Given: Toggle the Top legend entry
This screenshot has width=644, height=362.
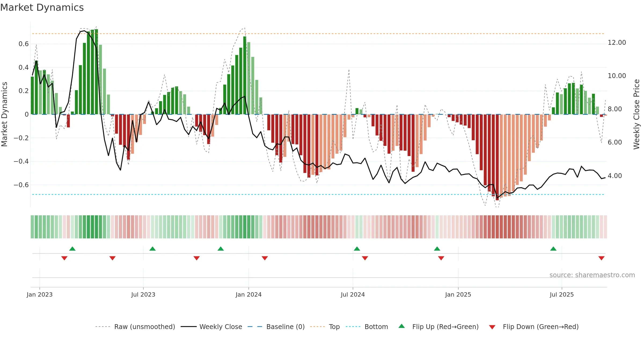Looking at the screenshot, I should [325, 327].
